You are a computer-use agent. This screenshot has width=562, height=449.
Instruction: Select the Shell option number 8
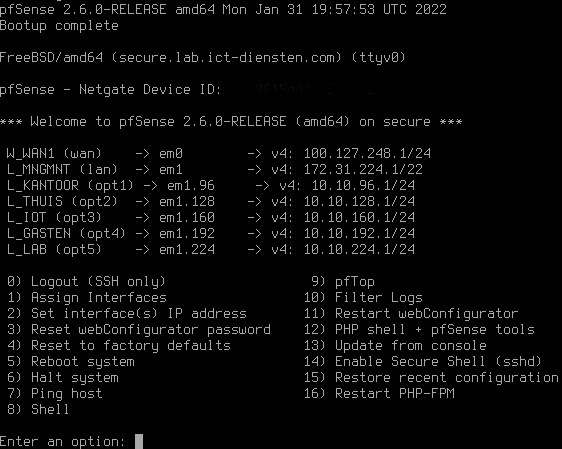tap(38, 409)
